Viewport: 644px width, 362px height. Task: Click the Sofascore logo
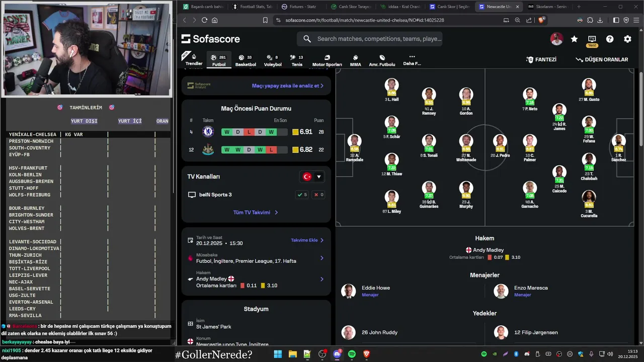coord(211,39)
